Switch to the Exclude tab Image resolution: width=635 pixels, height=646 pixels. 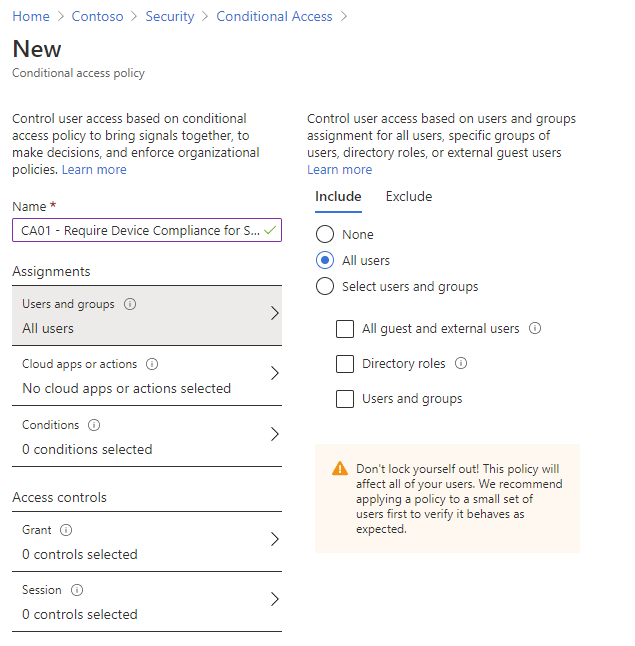coord(409,196)
